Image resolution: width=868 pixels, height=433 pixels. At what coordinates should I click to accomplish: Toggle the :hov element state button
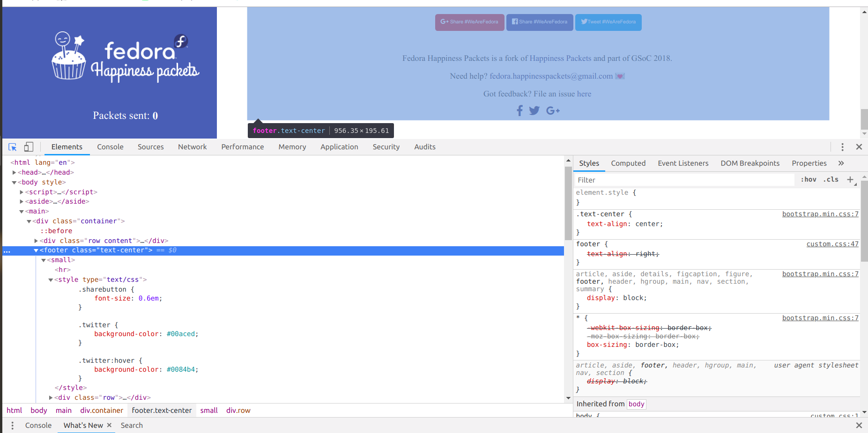point(809,180)
